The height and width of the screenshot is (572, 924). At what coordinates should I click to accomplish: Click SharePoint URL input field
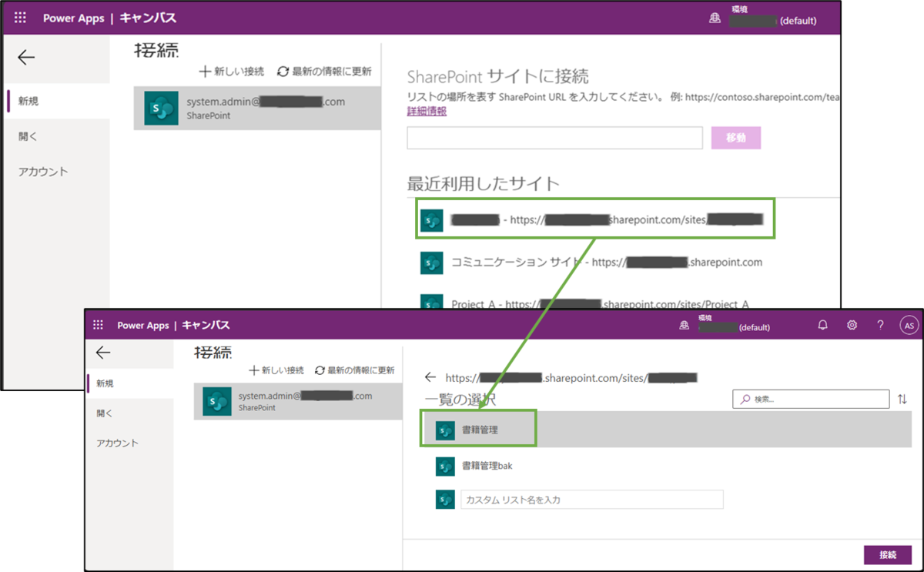point(554,138)
